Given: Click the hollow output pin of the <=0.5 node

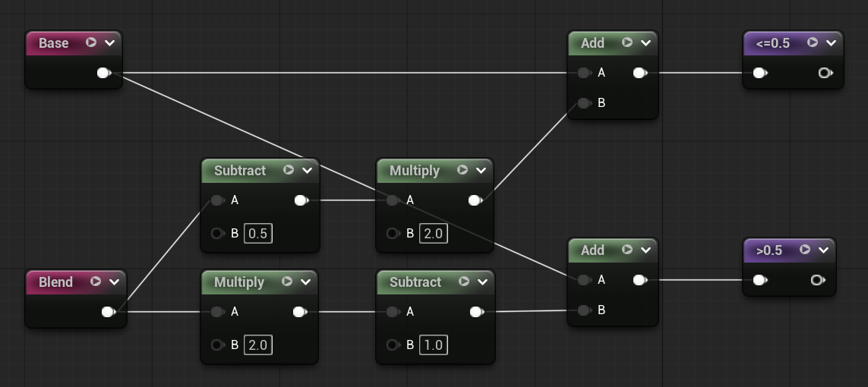Looking at the screenshot, I should pyautogui.click(x=825, y=73).
